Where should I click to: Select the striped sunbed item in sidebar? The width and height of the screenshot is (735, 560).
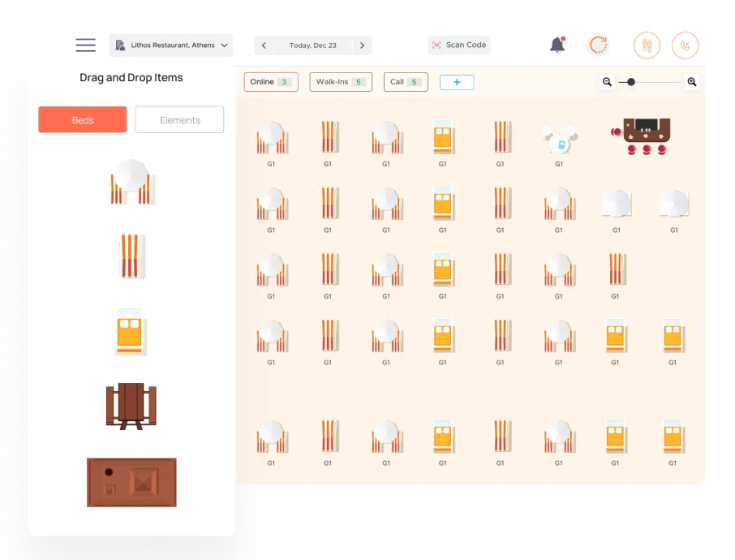(131, 256)
